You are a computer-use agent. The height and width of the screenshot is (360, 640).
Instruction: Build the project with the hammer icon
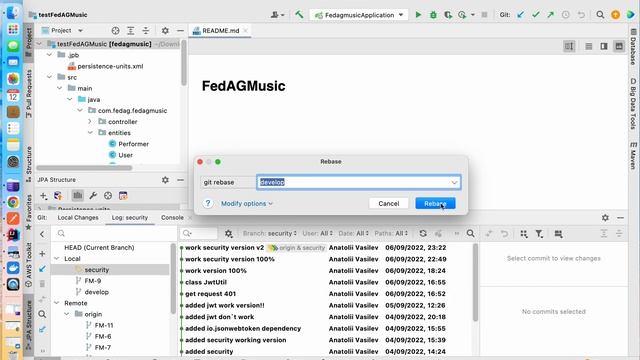point(299,15)
